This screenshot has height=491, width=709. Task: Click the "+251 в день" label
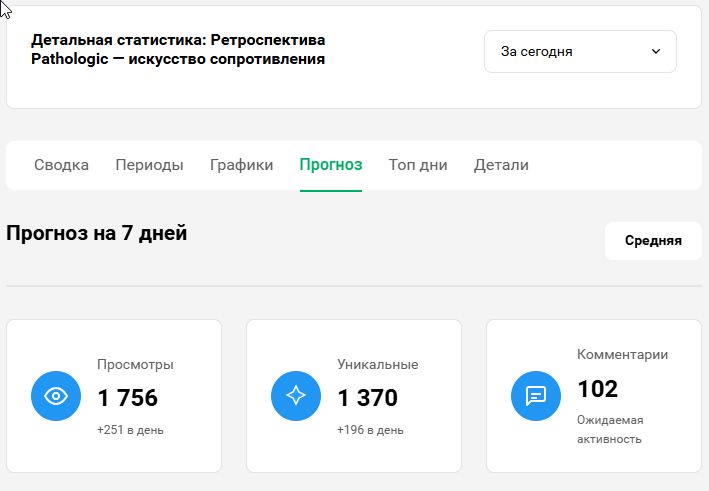[x=130, y=430]
